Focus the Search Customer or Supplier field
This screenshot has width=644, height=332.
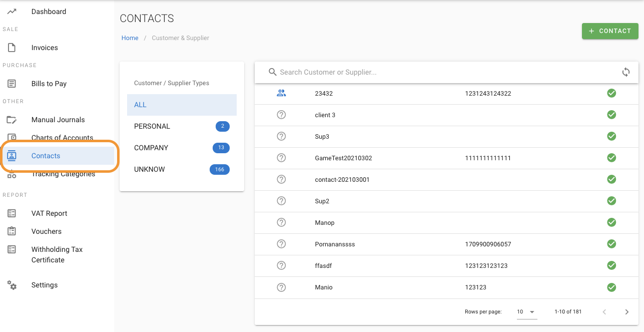click(x=446, y=72)
